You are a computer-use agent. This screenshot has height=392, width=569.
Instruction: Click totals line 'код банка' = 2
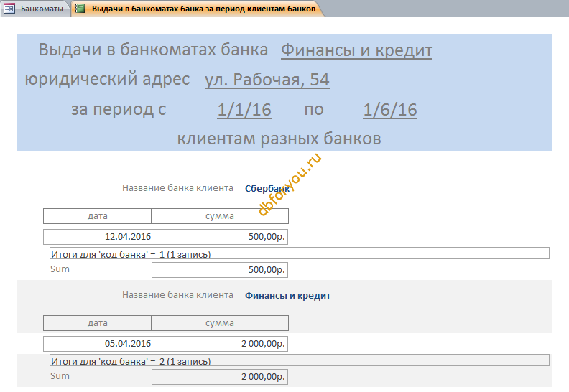pos(300,360)
